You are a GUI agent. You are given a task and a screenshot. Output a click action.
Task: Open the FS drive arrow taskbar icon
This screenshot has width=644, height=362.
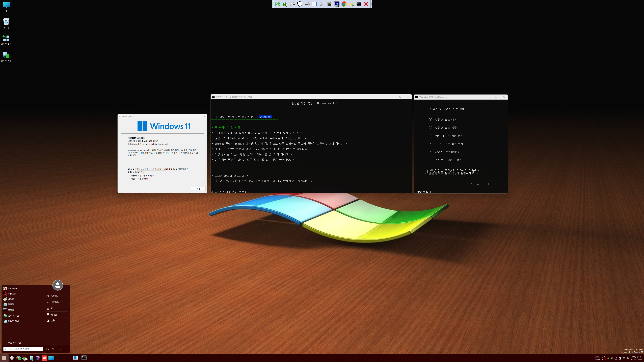(x=25, y=358)
